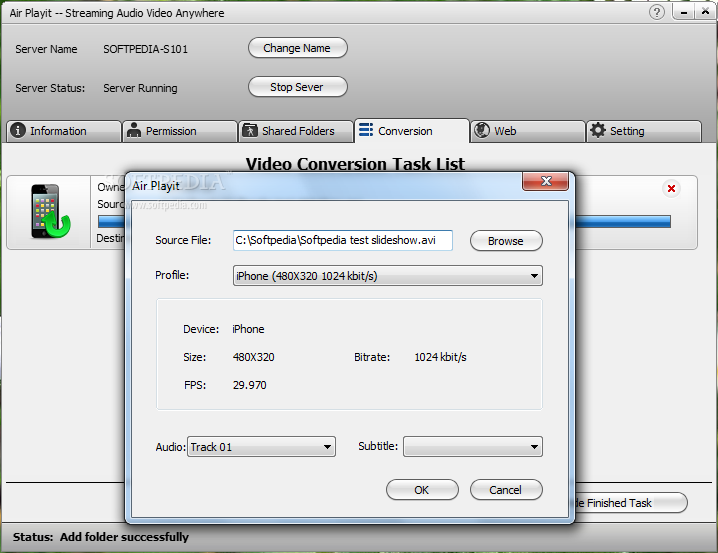This screenshot has width=718, height=553.
Task: Click the Web tab's globe icon
Action: coord(482,130)
